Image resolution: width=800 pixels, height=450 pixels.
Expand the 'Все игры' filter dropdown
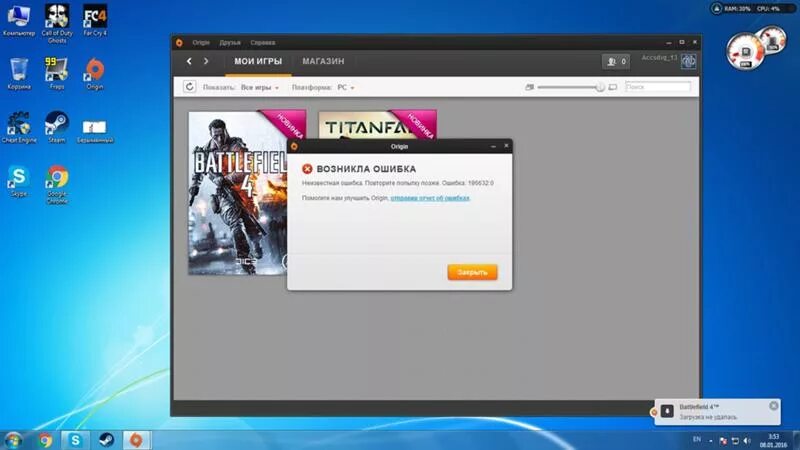pyautogui.click(x=260, y=87)
